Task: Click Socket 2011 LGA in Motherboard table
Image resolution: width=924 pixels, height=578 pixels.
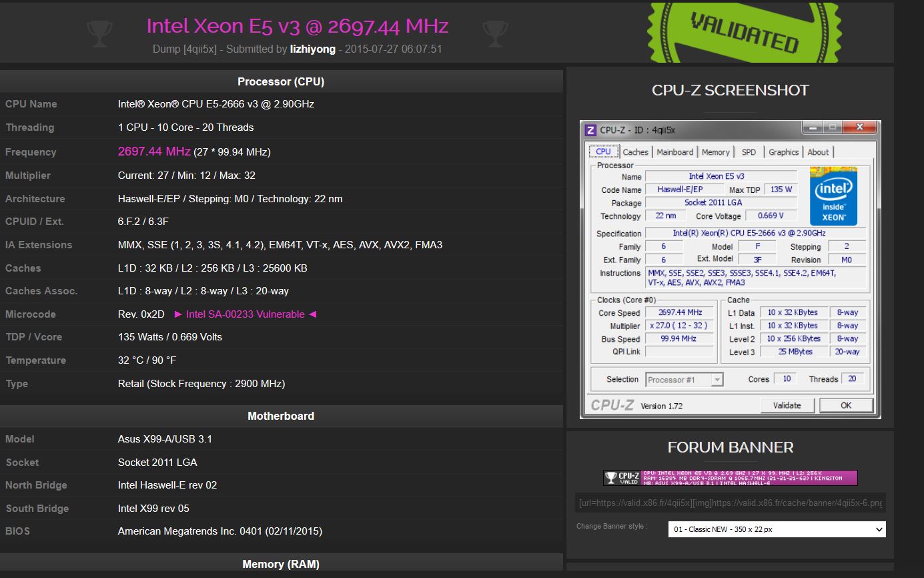Action: pyautogui.click(x=157, y=463)
